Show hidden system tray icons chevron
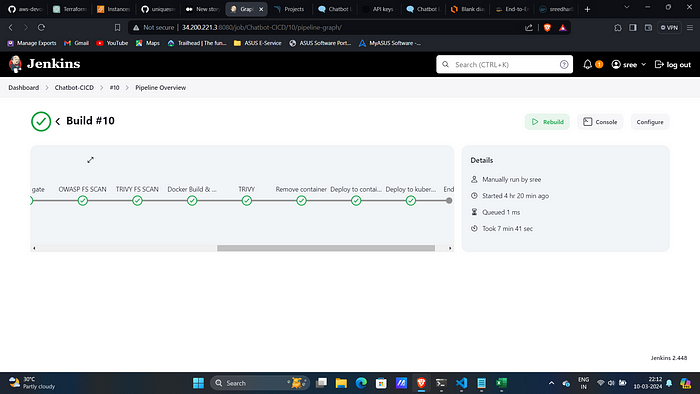Screen dimensions: 700x394 pos(551,383)
